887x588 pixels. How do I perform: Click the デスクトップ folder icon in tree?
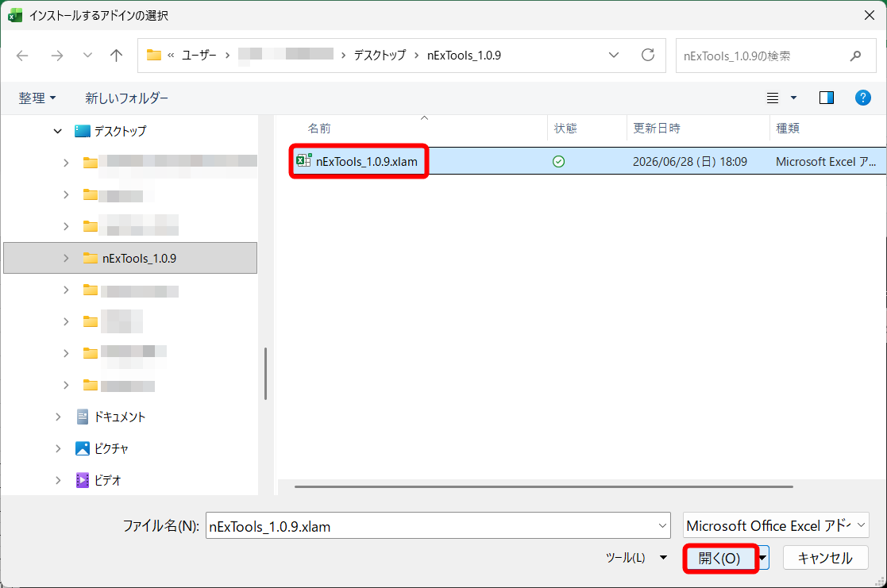coord(82,131)
